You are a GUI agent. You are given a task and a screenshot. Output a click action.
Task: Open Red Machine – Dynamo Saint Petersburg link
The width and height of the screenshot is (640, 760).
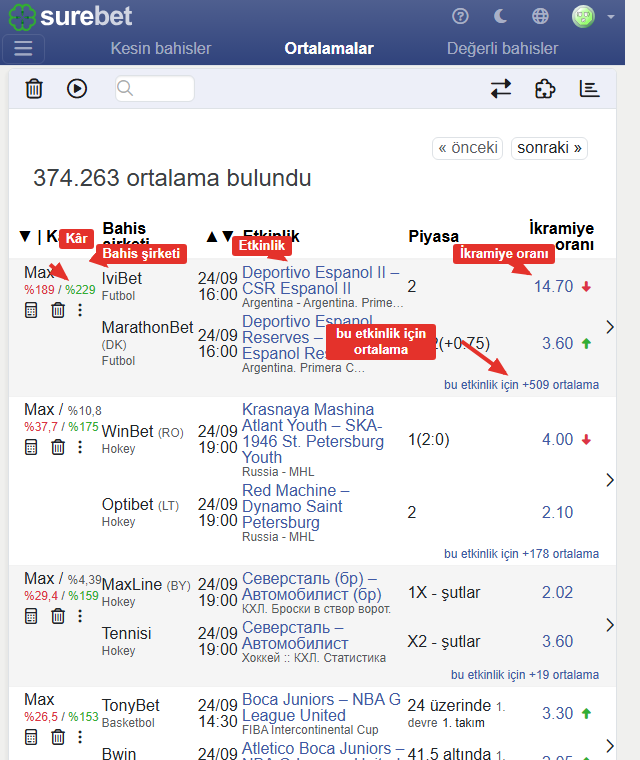[296, 506]
